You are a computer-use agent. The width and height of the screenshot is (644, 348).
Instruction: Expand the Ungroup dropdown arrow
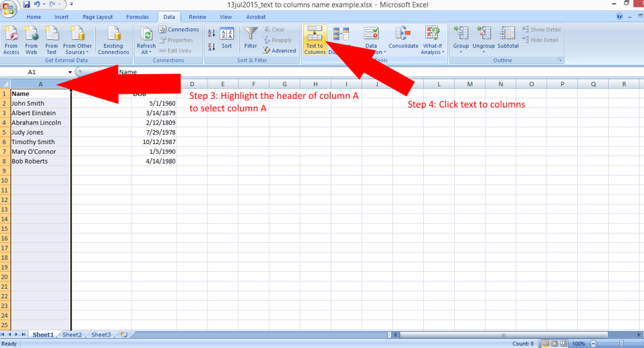pyautogui.click(x=484, y=52)
